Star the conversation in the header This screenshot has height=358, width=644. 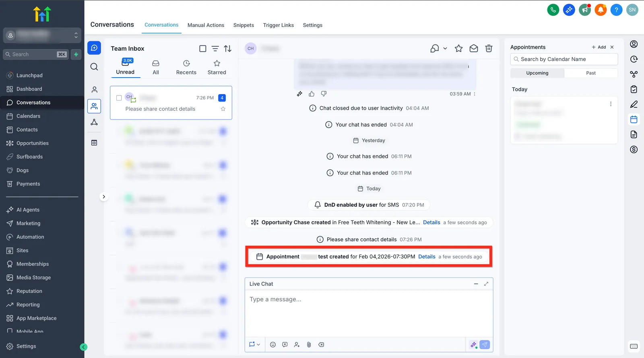[x=458, y=48]
